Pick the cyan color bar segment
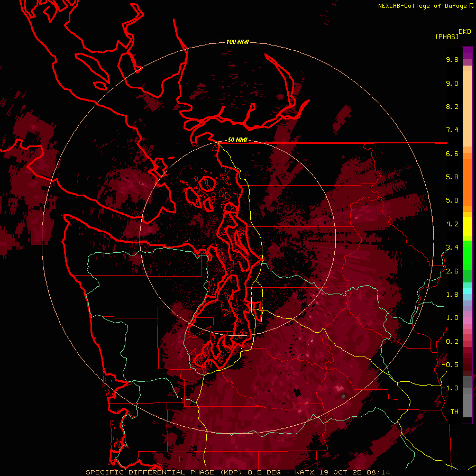The image size is (476, 476). [x=467, y=290]
